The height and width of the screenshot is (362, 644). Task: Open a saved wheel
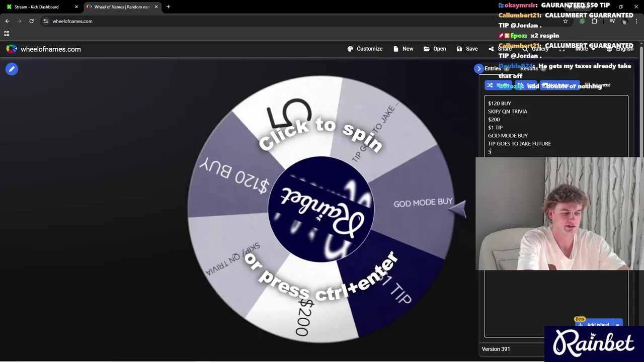(435, 49)
